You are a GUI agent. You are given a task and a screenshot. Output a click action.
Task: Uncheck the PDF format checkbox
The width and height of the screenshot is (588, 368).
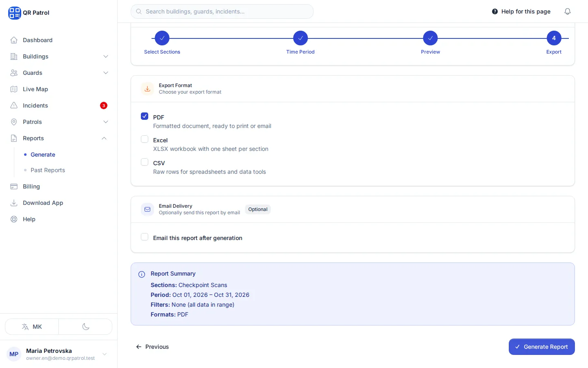coord(145,116)
